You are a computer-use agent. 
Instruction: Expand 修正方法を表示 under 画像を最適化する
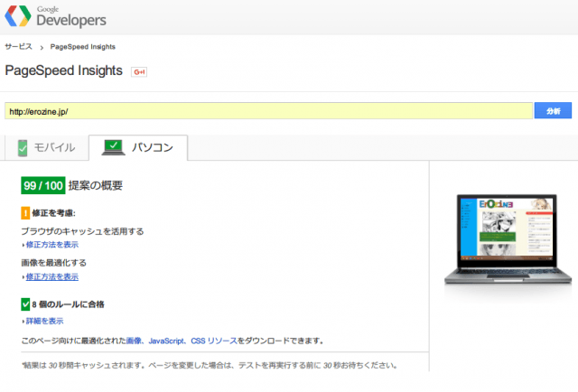point(52,276)
